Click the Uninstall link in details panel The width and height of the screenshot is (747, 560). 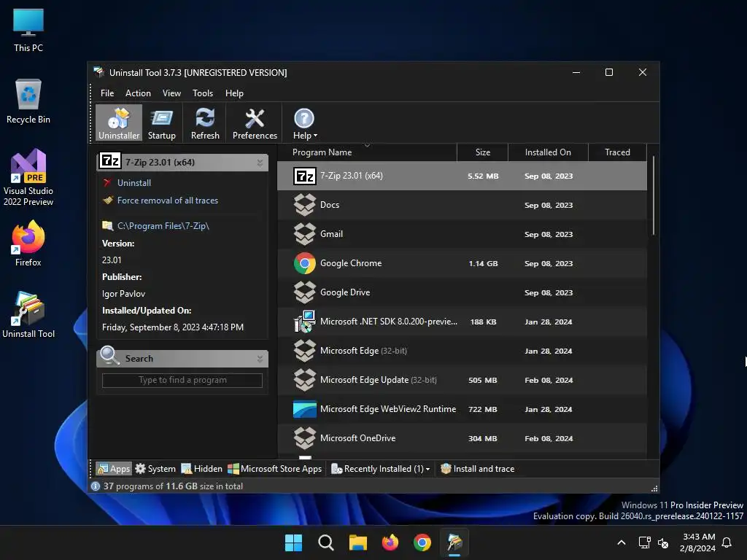(x=134, y=183)
